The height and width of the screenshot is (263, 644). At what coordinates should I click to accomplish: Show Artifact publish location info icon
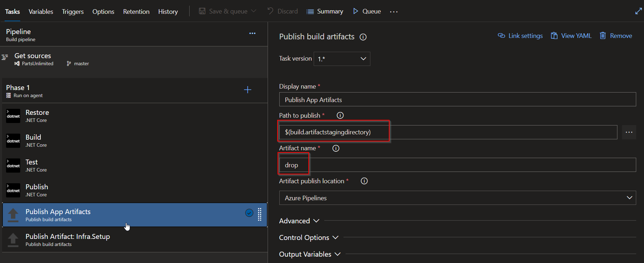pos(364,181)
